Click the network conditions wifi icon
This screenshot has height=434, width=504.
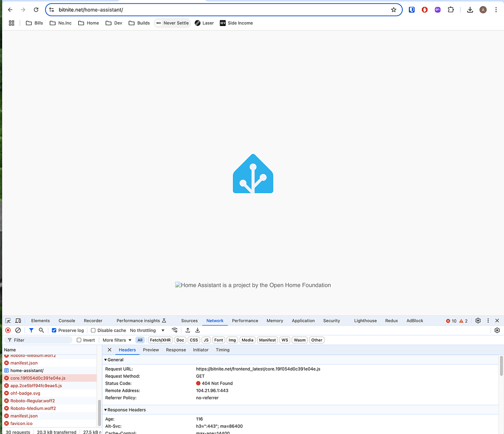pos(175,330)
